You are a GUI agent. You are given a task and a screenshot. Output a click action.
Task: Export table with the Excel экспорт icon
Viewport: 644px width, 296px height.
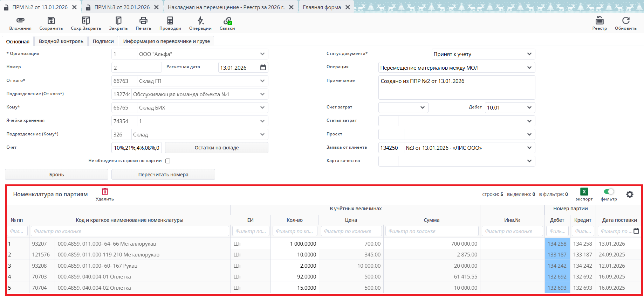tap(584, 192)
